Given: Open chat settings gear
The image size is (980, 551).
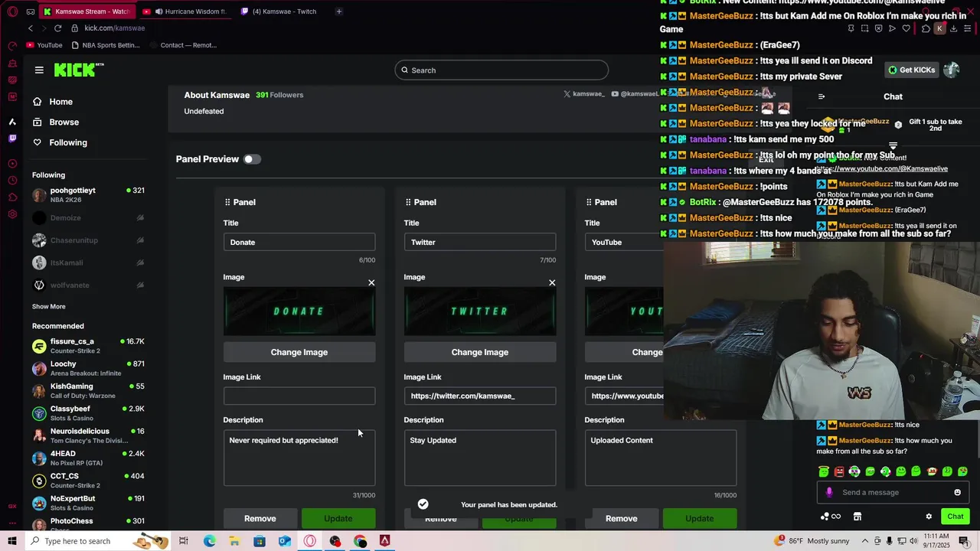Looking at the screenshot, I should 929,517.
